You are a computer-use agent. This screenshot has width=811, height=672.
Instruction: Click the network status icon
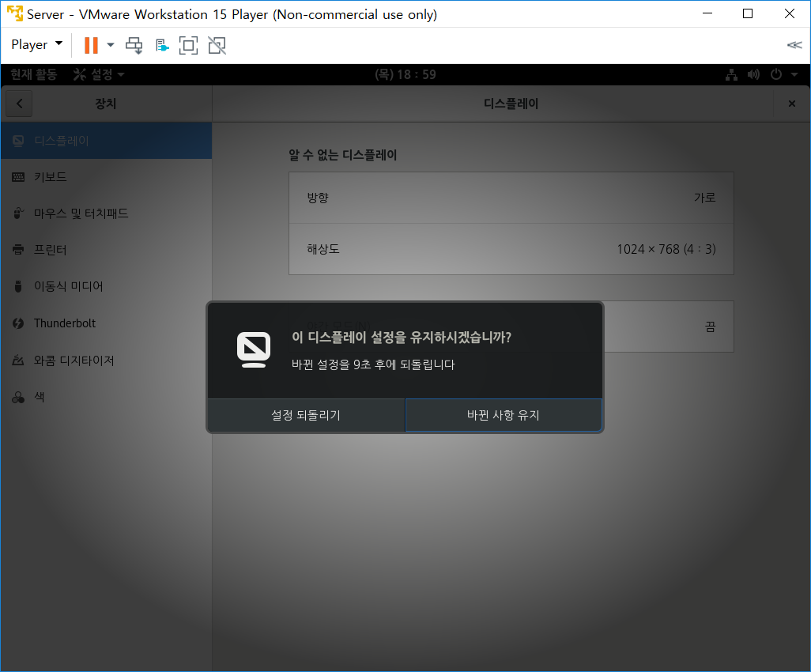(731, 74)
